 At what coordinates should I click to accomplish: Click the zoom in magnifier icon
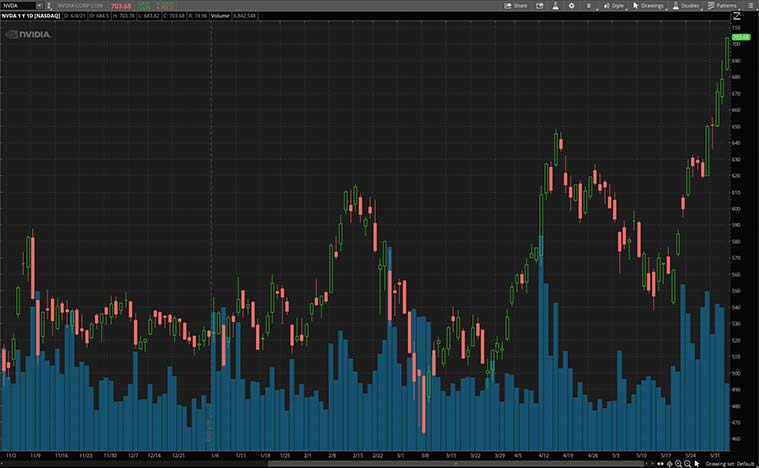(680, 463)
